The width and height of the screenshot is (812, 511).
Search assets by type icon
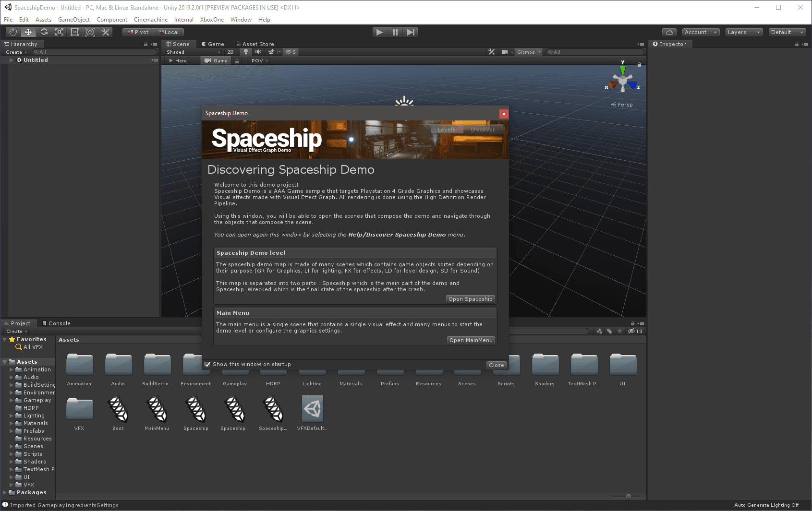(x=599, y=331)
